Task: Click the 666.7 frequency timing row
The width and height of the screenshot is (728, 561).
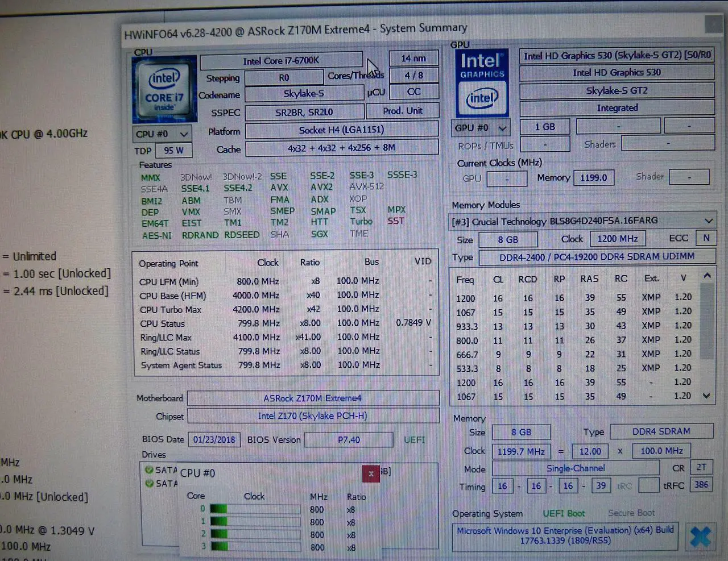Action: pos(574,354)
